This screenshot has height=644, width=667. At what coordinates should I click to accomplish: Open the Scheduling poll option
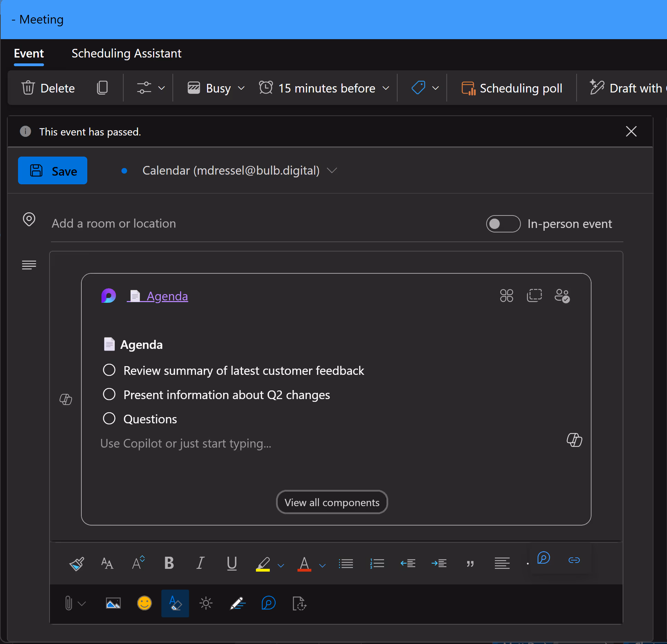tap(512, 88)
